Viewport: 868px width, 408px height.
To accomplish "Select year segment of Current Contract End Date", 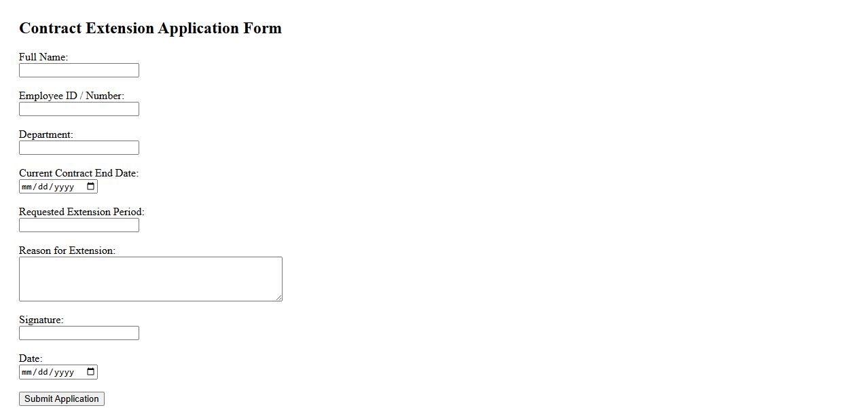I will tap(64, 187).
